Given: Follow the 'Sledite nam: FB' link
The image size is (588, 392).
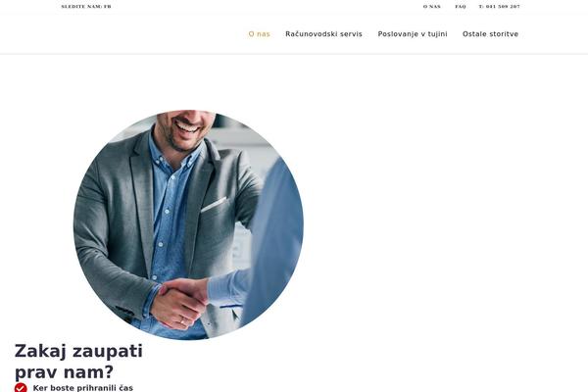Looking at the screenshot, I should point(86,7).
